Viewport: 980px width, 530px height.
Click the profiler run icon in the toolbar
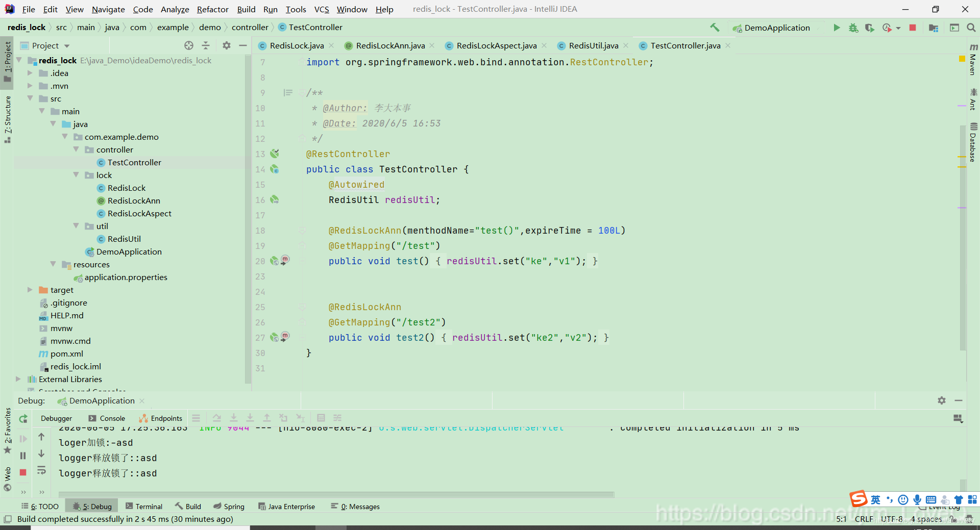coord(887,28)
